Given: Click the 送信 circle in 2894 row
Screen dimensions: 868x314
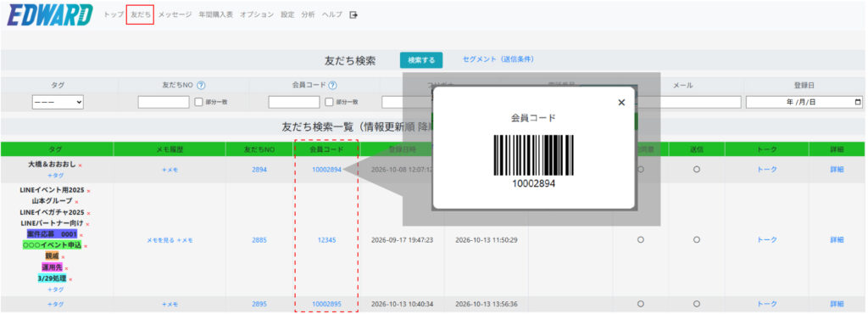Looking at the screenshot, I should [x=697, y=170].
